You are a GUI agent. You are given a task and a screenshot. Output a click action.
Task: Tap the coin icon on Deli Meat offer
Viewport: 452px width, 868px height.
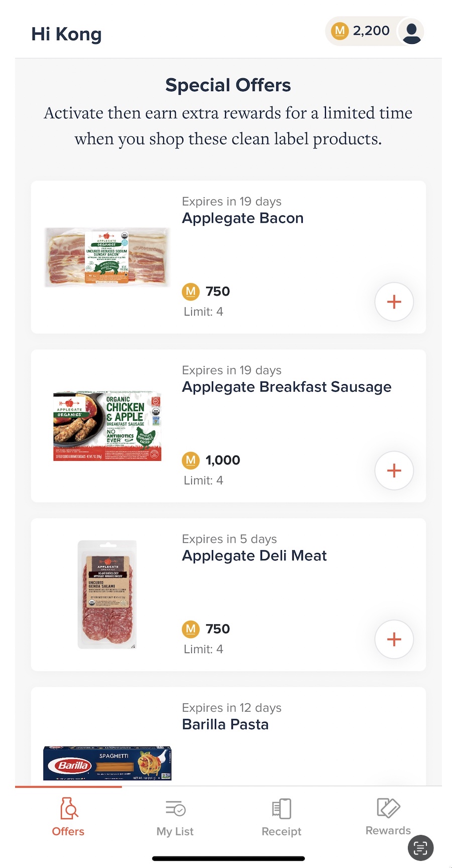coord(190,629)
